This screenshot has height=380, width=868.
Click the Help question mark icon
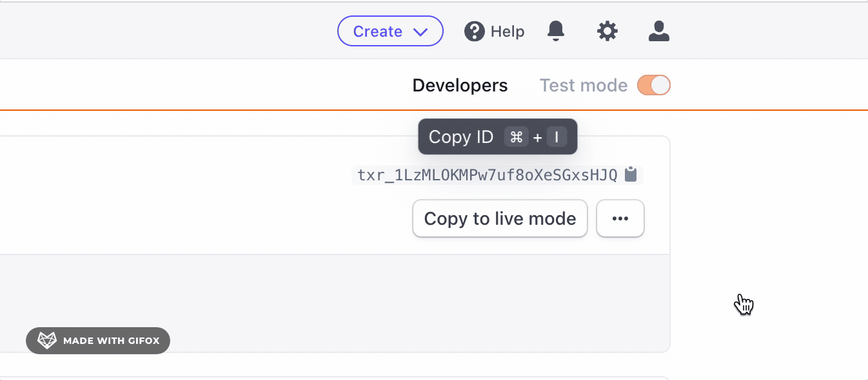click(475, 31)
